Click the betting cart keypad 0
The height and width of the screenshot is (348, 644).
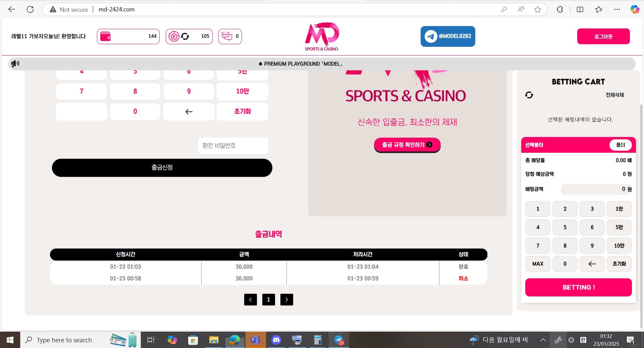click(565, 264)
